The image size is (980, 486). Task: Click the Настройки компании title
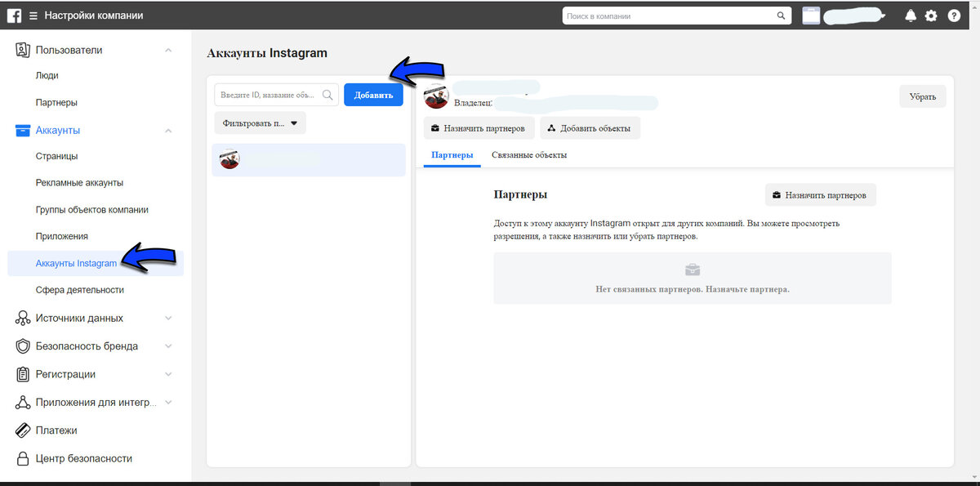(x=94, y=16)
